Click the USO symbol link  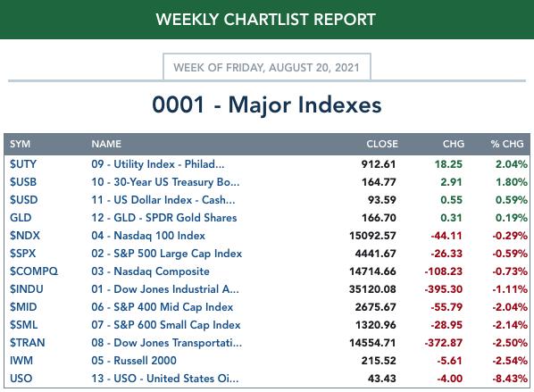(21, 379)
